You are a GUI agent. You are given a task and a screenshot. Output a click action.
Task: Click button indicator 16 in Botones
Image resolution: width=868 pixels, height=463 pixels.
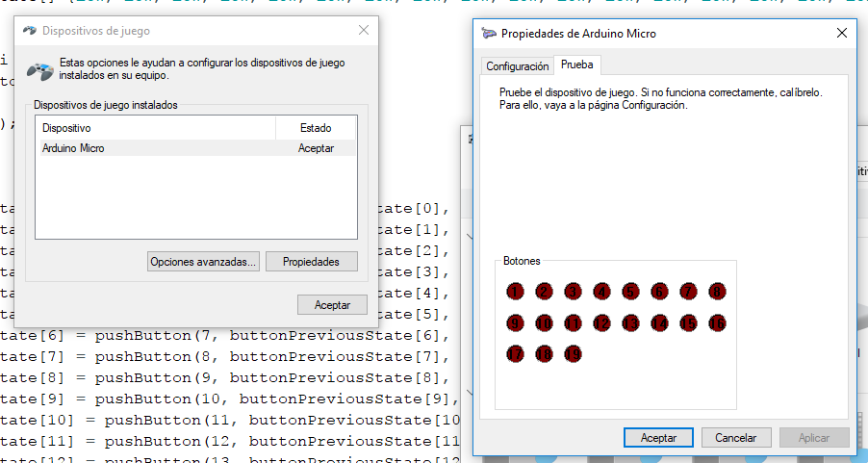click(717, 322)
